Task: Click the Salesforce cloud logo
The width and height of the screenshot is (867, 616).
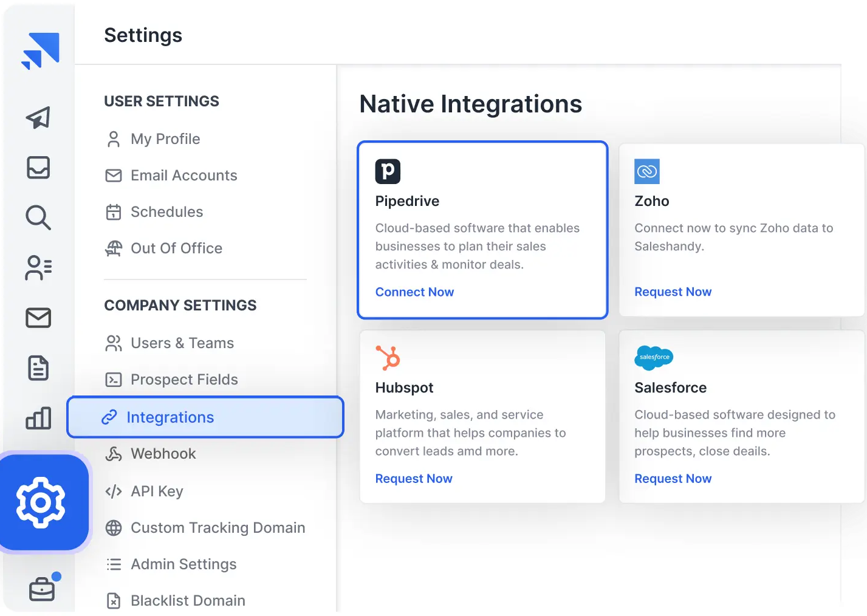Action: pos(654,357)
